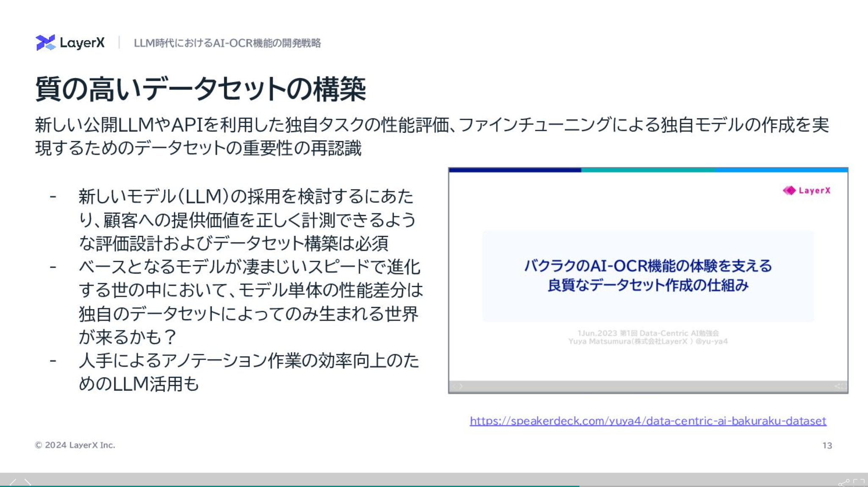The width and height of the screenshot is (868, 487).
Task: Click embedded slide's fullscreen icon
Action: coord(843,386)
